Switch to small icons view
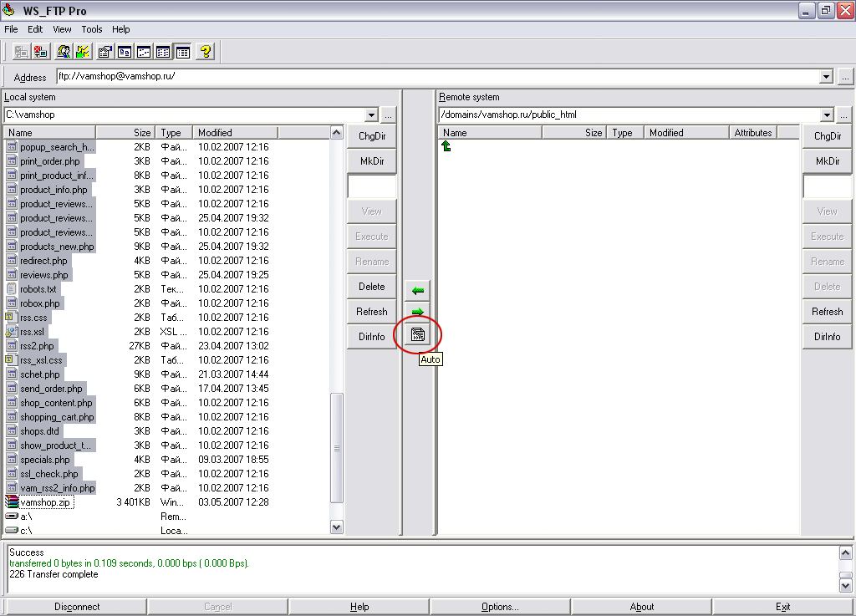This screenshot has height=616, width=856. click(144, 52)
